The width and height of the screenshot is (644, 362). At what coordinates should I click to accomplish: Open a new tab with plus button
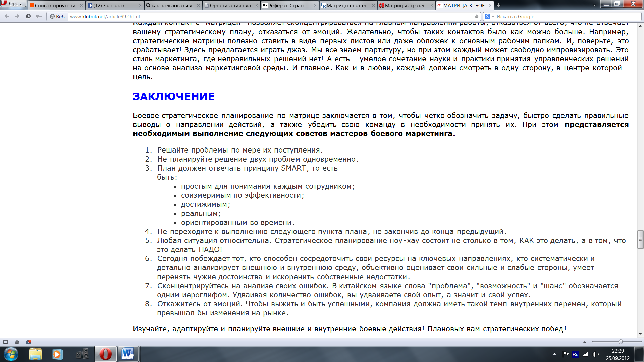coord(498,5)
